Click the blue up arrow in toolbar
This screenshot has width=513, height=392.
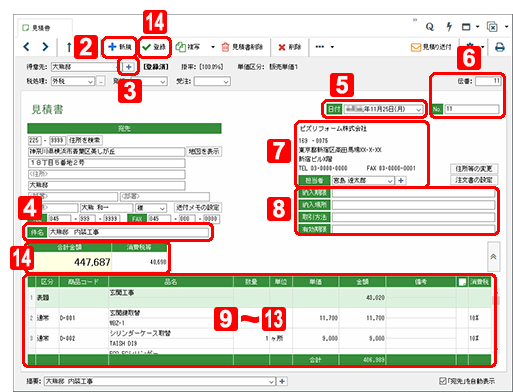[x=69, y=47]
